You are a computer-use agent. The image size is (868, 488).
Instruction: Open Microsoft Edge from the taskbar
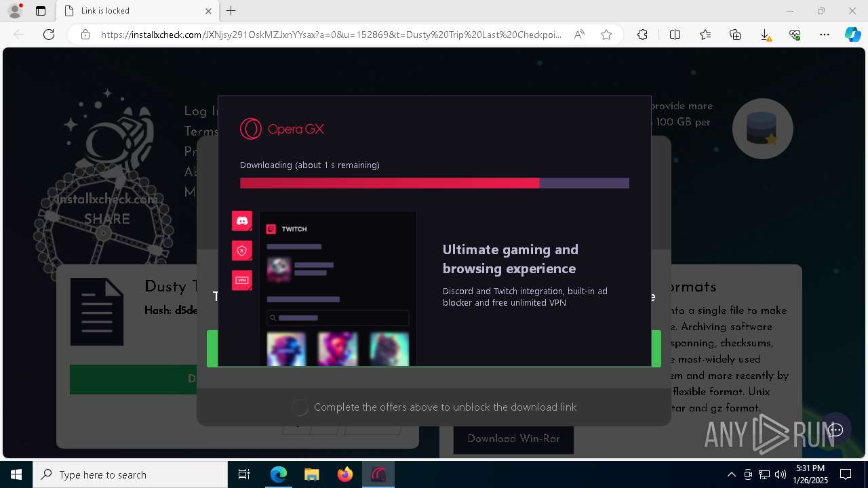(x=279, y=474)
